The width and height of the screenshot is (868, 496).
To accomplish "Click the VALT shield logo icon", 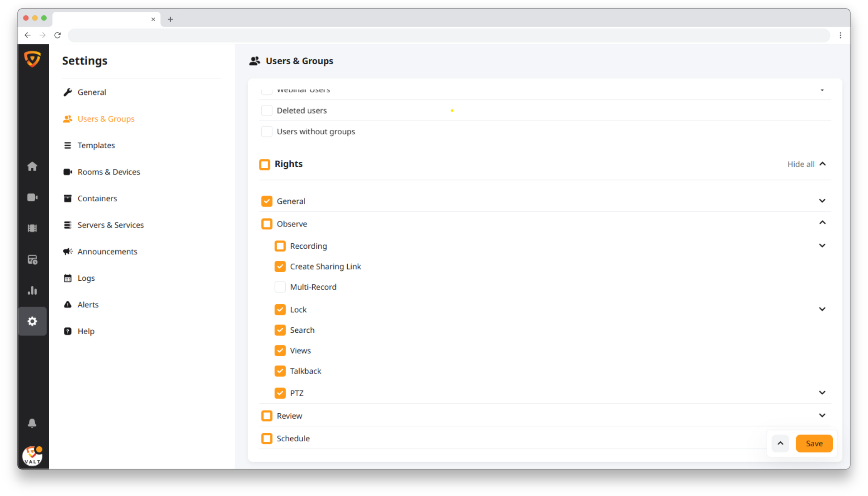I will click(x=32, y=59).
